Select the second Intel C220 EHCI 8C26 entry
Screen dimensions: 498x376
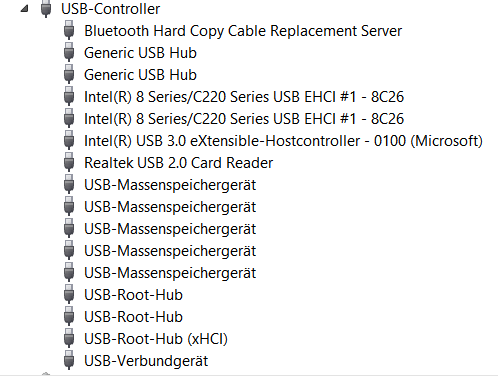point(244,119)
